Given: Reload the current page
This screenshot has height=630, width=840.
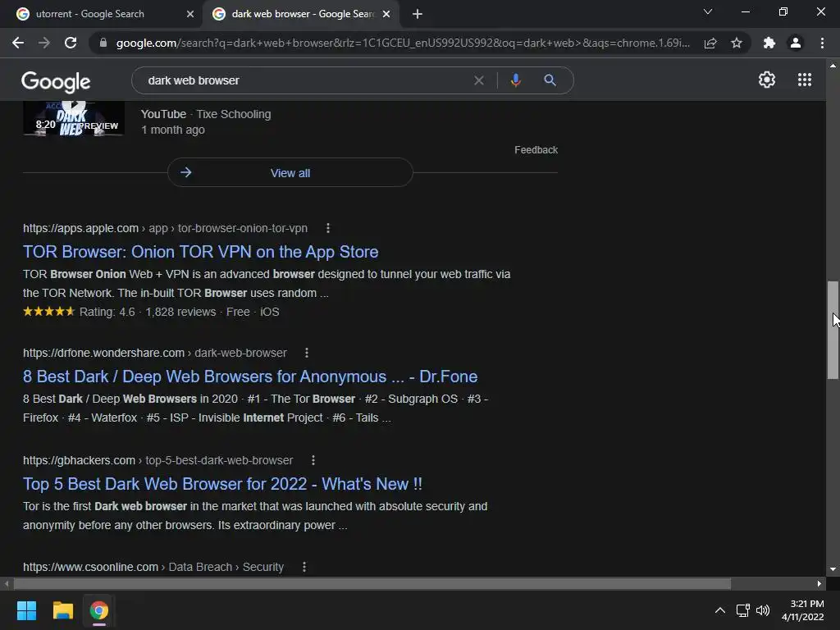Looking at the screenshot, I should 71,43.
